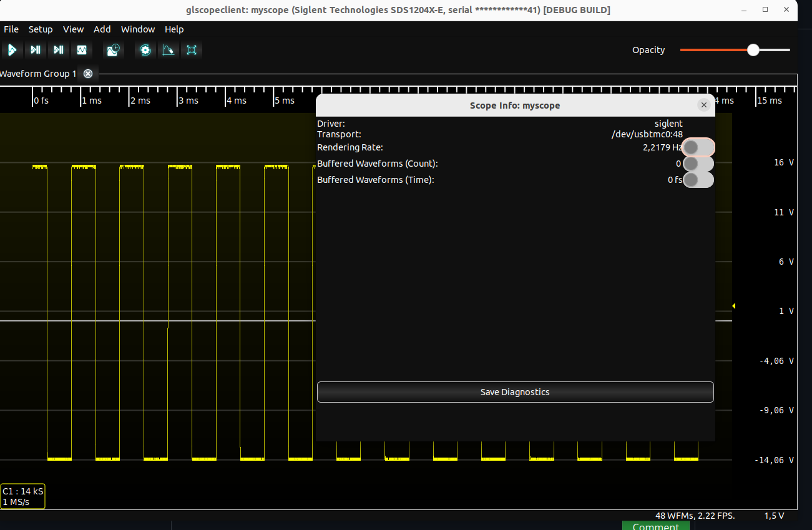Viewport: 812px width, 530px height.
Task: Click the green Comment button
Action: click(x=656, y=526)
